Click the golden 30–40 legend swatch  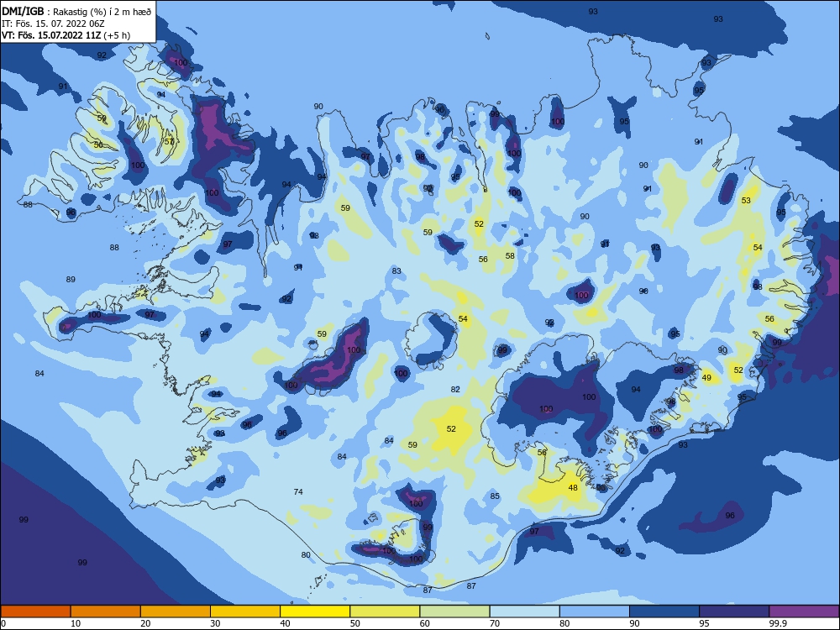245,612
